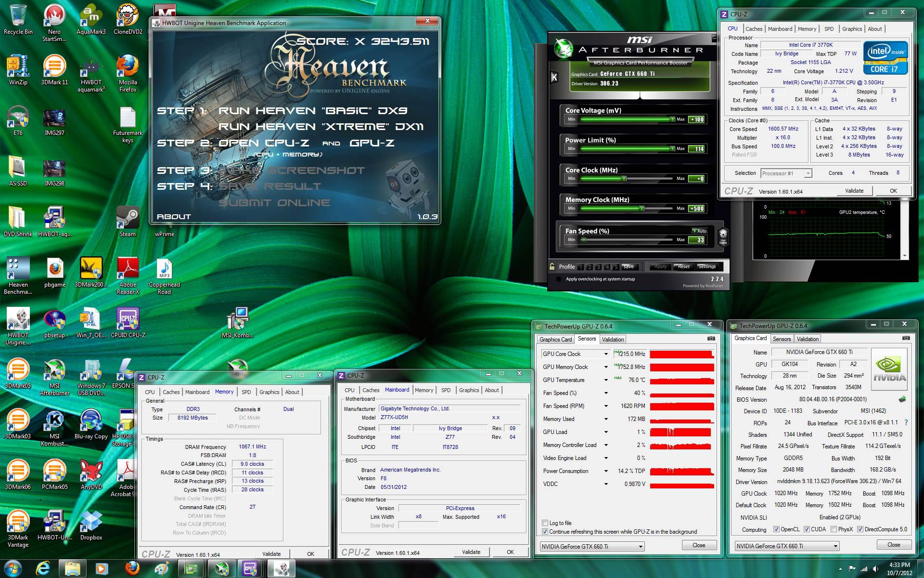924x578 pixels.
Task: Click the Fan Speed slider track in Afterburner
Action: coord(627,239)
